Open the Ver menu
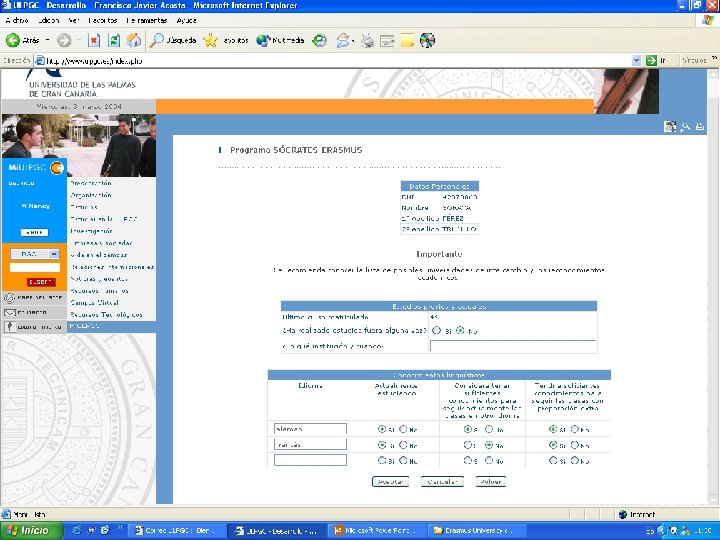The width and height of the screenshot is (720, 540). coord(73,21)
